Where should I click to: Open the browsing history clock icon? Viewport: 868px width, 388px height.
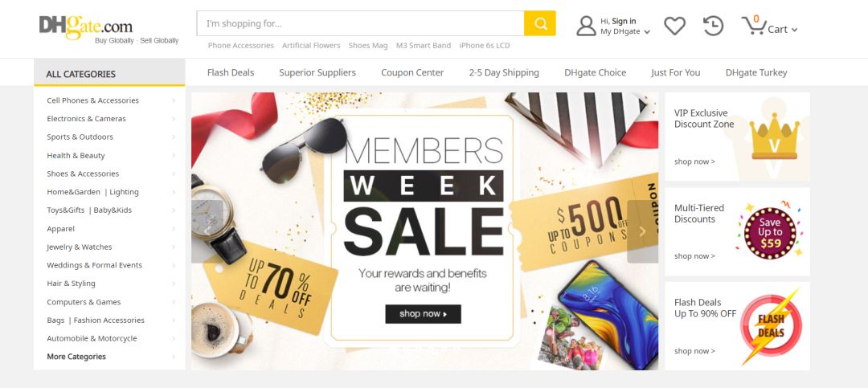point(713,26)
